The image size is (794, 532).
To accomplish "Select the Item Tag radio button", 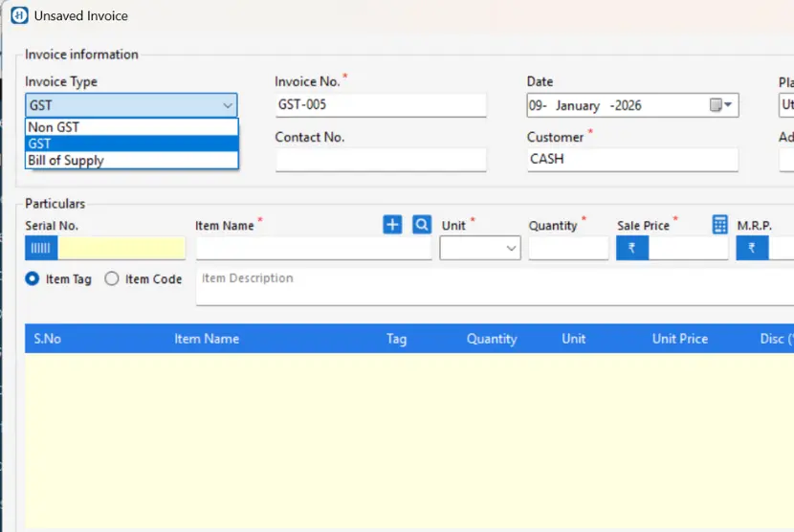I will pyautogui.click(x=33, y=279).
